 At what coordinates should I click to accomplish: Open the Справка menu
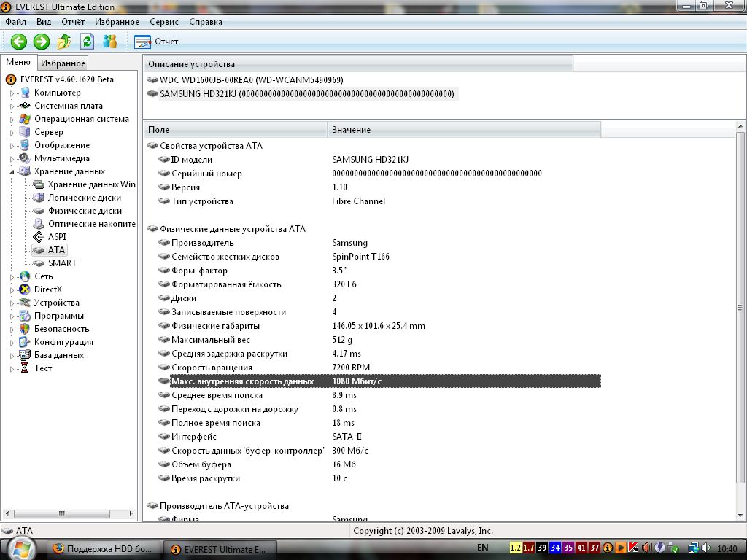[x=206, y=22]
